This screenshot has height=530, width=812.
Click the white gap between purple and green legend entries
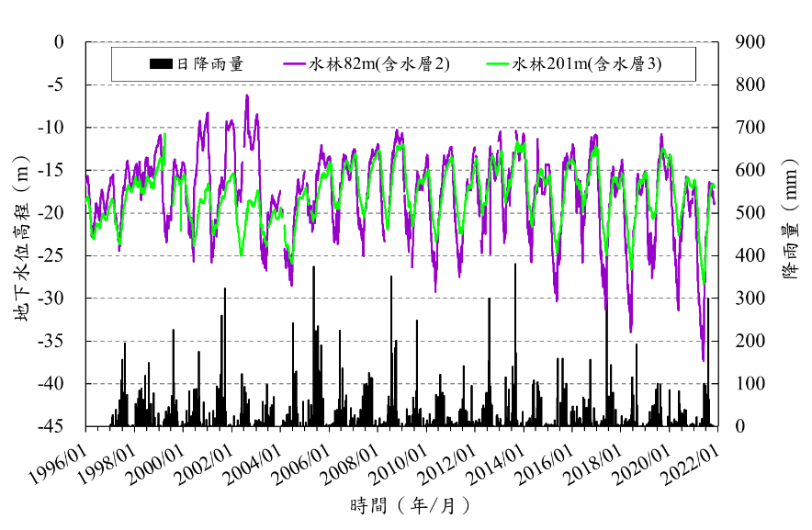pos(468,64)
